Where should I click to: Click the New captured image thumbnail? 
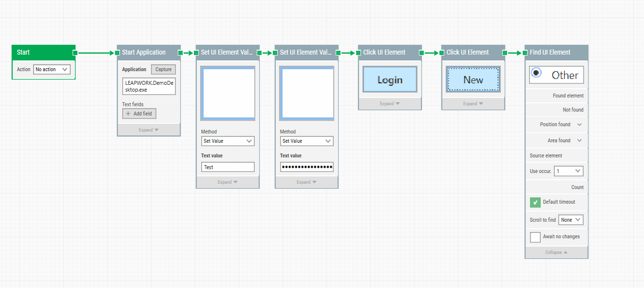[473, 79]
